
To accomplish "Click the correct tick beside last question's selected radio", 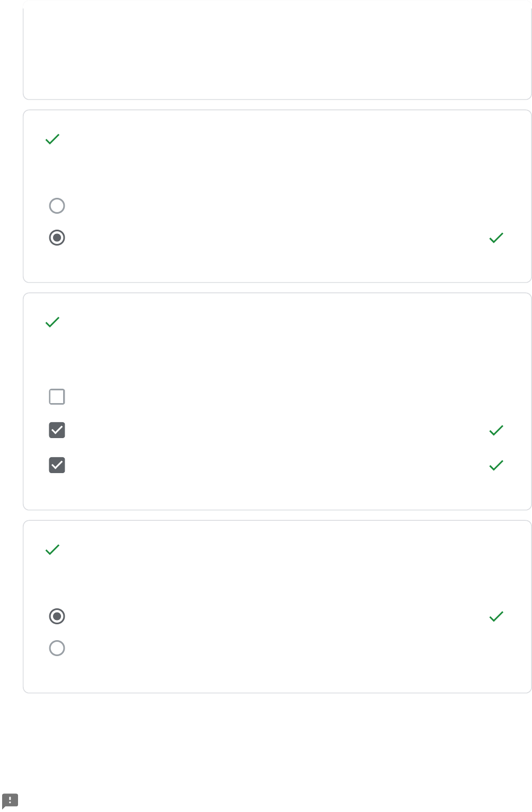I will click(x=496, y=616).
